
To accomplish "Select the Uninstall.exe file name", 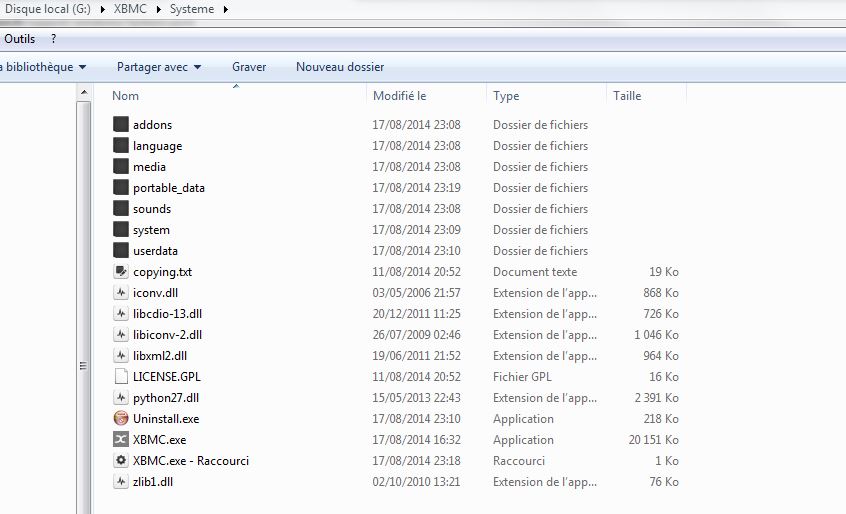I will (166, 419).
